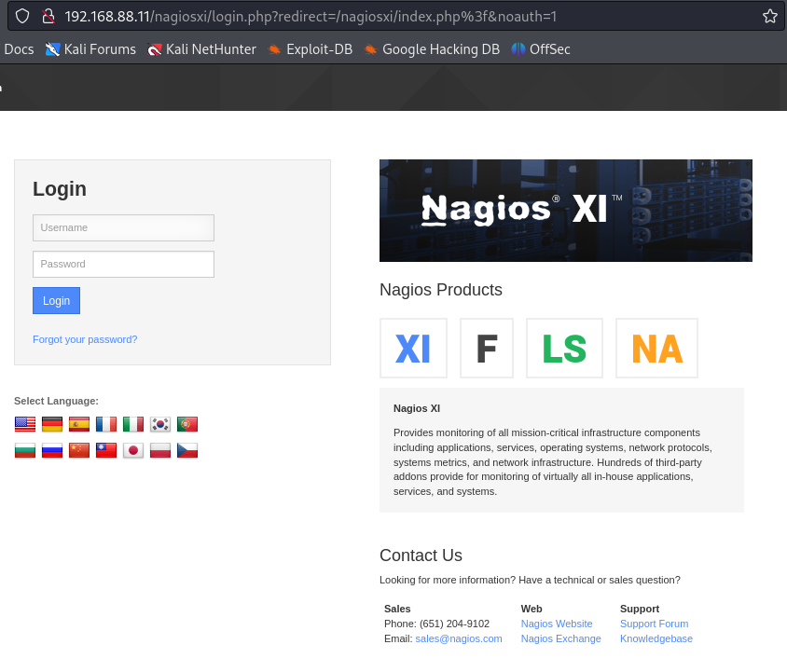This screenshot has height=672, width=787.
Task: Open the Nagios Exchange link
Action: coord(560,638)
